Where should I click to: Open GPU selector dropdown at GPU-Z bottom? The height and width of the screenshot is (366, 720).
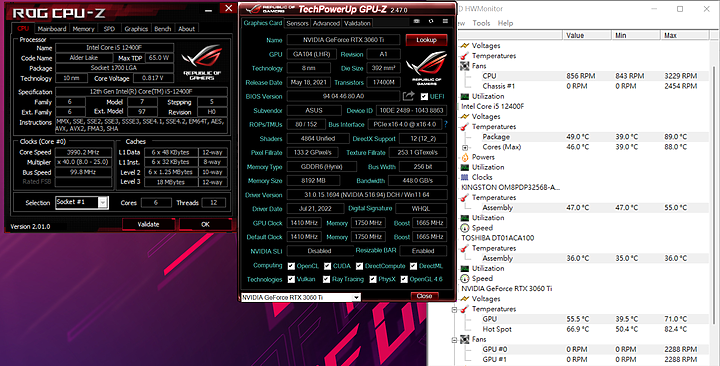coord(356,298)
